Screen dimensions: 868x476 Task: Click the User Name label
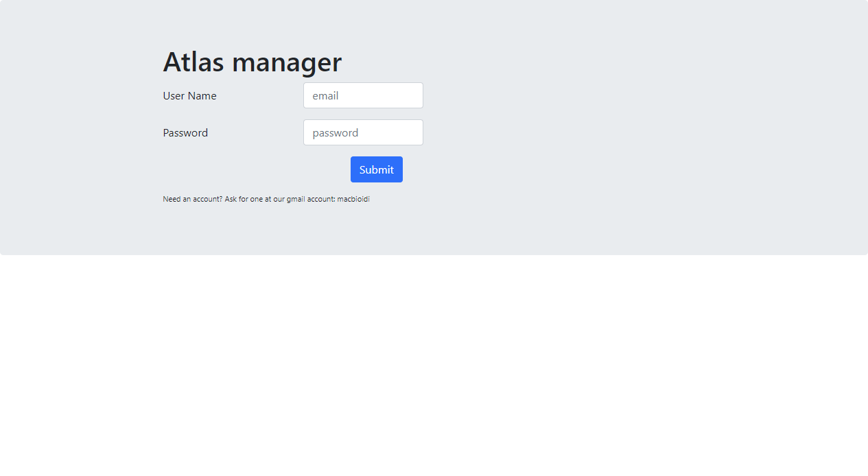[x=189, y=96]
